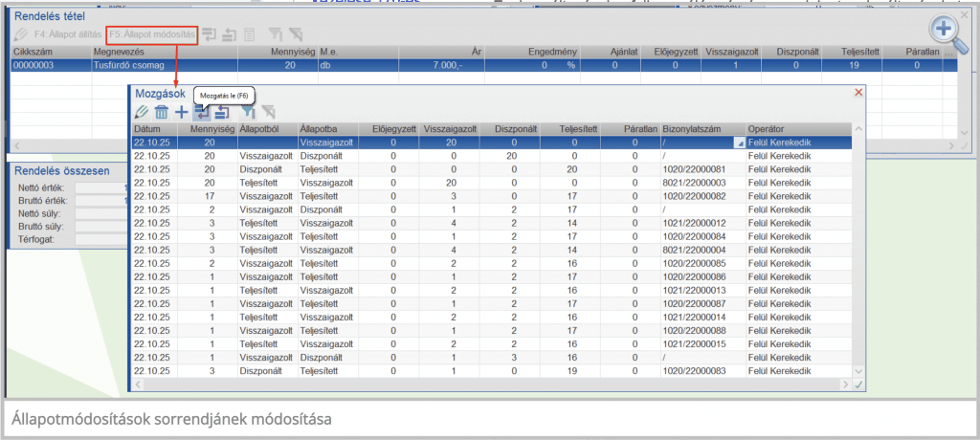Image resolution: width=980 pixels, height=440 pixels.
Task: Click the document list icon in Rendelés tétel
Action: [249, 35]
